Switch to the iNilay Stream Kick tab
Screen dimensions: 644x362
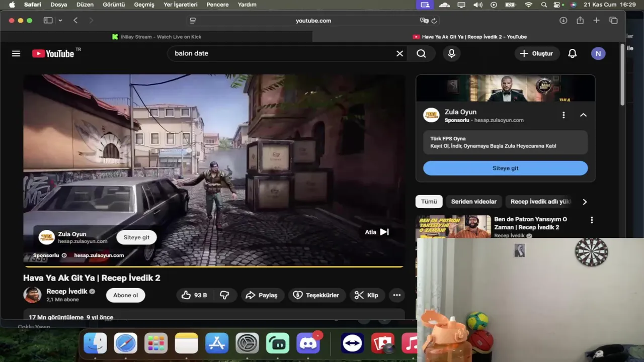pos(156,37)
